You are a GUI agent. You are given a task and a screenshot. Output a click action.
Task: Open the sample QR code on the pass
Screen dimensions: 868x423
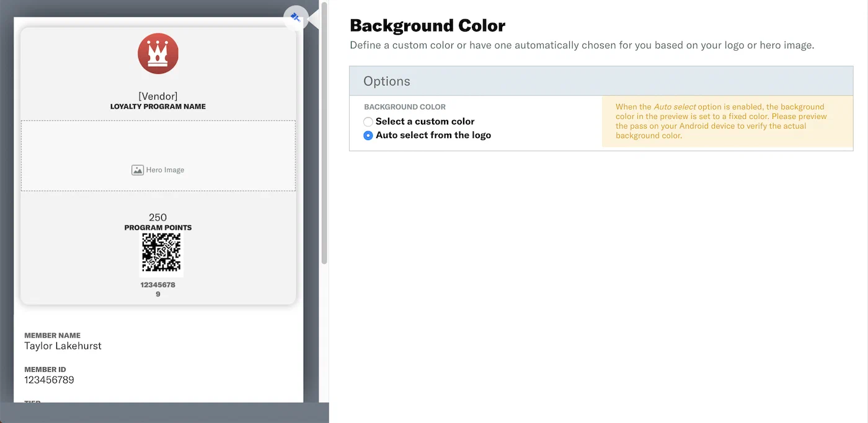(x=161, y=252)
